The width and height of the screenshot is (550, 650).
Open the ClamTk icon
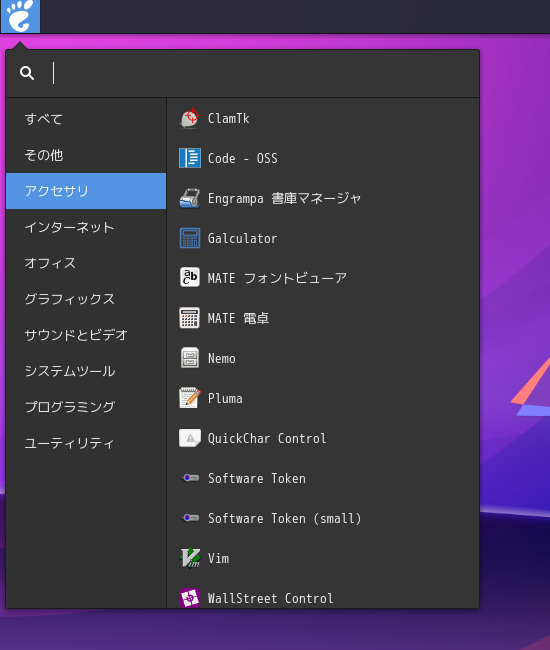[190, 118]
